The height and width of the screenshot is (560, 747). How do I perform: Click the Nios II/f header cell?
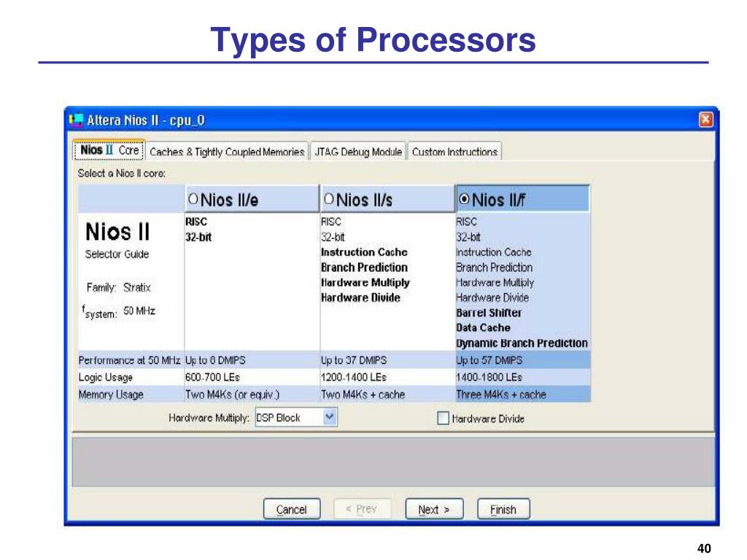pyautogui.click(x=522, y=199)
